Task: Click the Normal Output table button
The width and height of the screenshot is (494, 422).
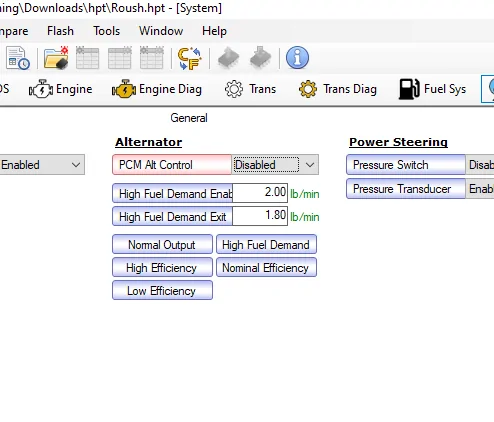Action: [x=162, y=244]
